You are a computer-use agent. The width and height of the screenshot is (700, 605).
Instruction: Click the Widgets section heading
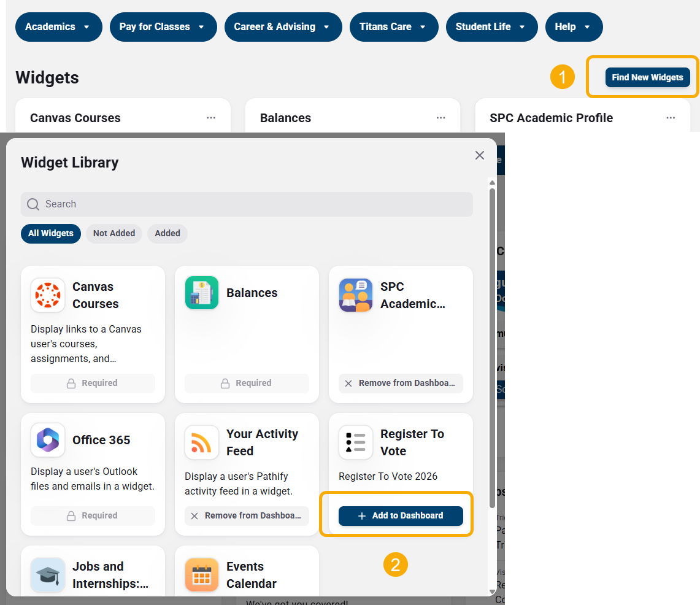coord(47,78)
